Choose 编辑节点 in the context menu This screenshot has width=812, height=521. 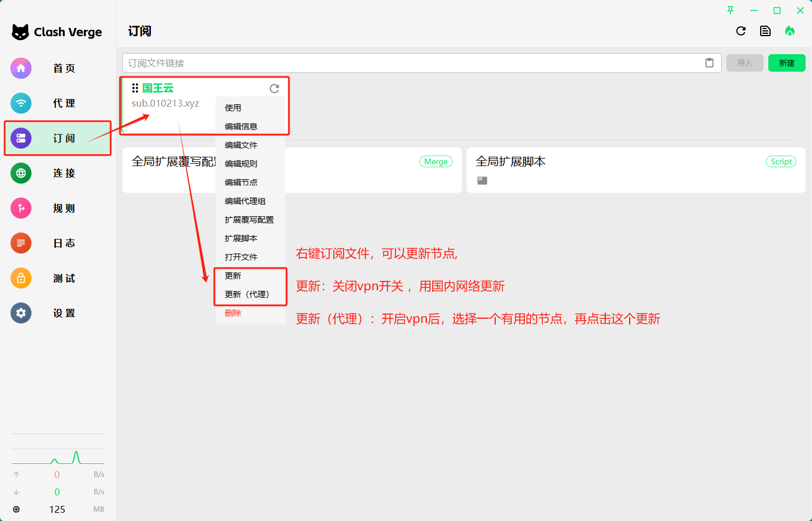point(241,182)
